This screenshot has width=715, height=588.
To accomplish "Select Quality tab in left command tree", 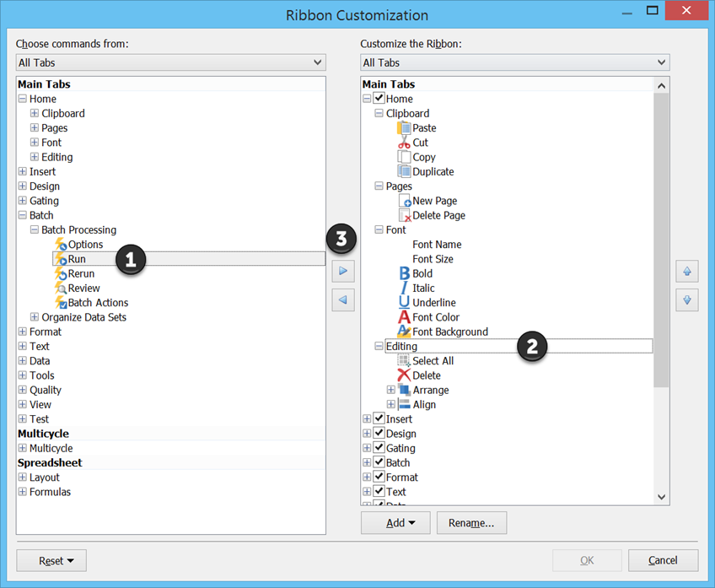I will [46, 390].
